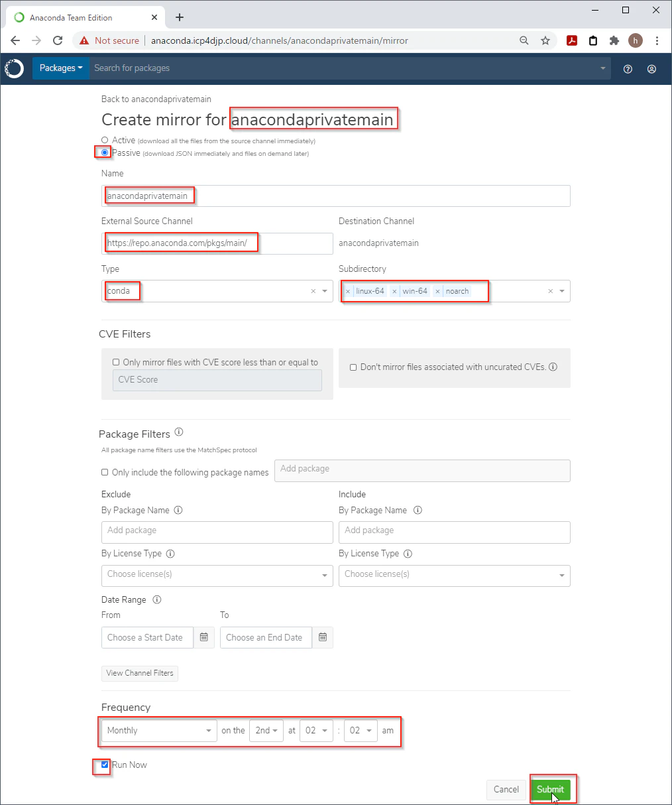Open a new browser tab
This screenshot has width=672, height=805.
click(x=180, y=17)
